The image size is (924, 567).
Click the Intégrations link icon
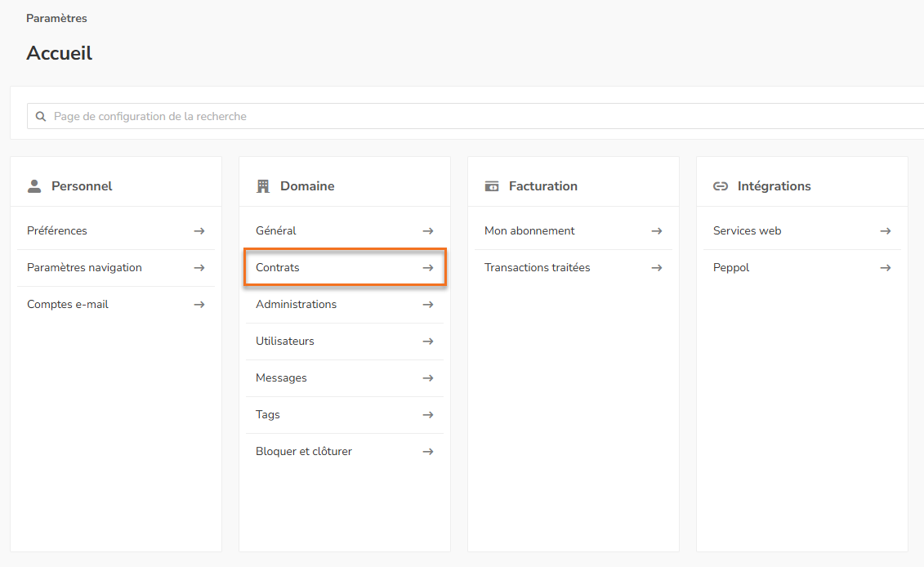coord(721,186)
